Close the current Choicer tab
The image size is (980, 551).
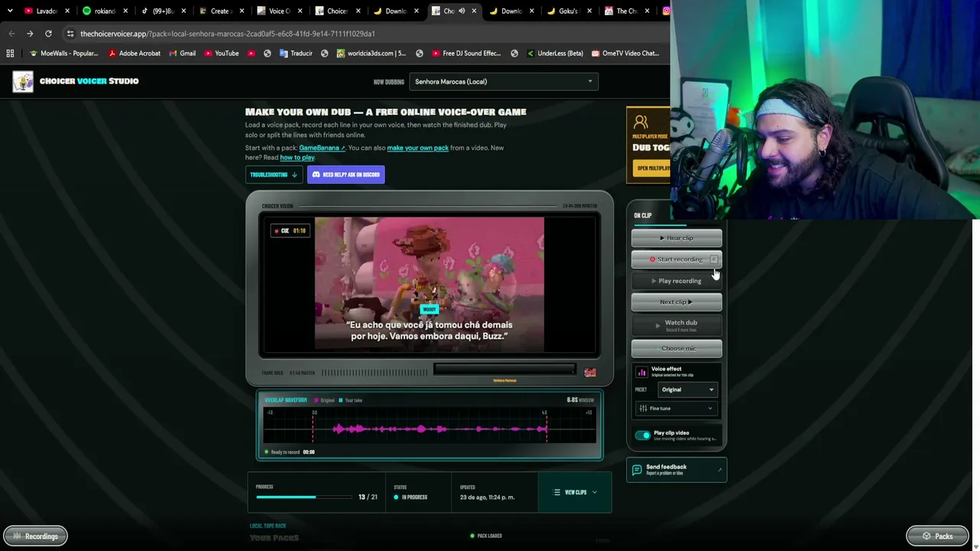[474, 11]
